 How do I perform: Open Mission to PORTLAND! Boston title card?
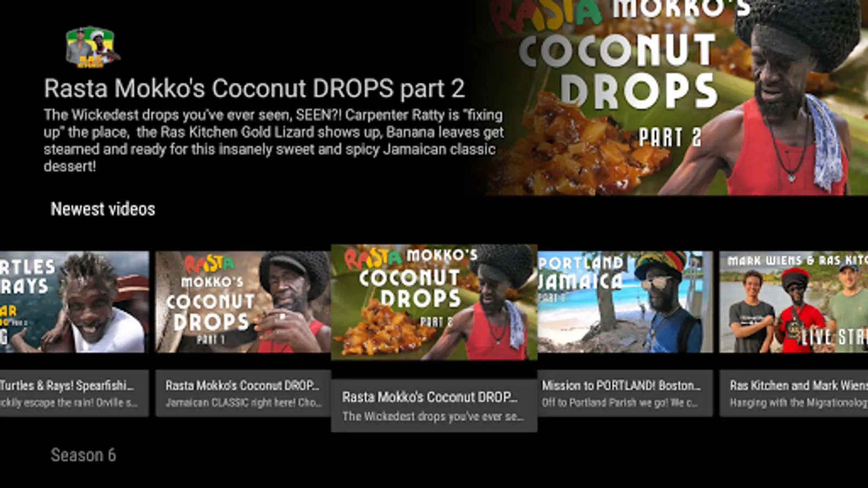[x=625, y=393]
